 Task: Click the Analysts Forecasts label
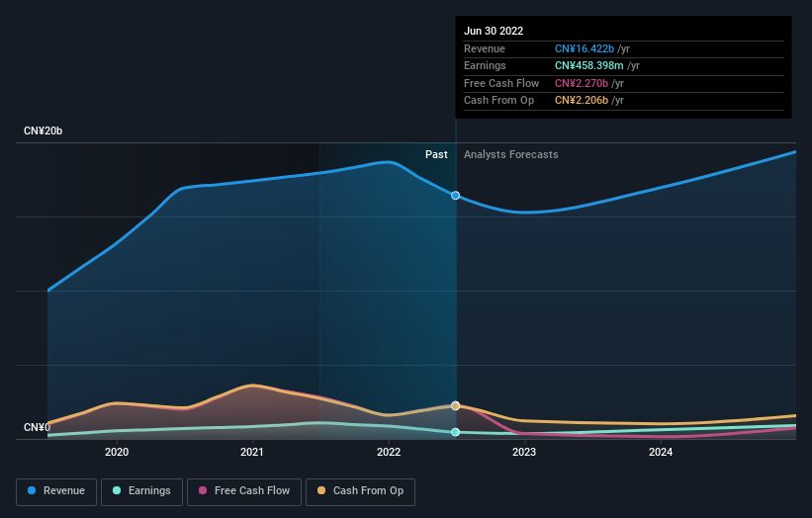(x=510, y=154)
